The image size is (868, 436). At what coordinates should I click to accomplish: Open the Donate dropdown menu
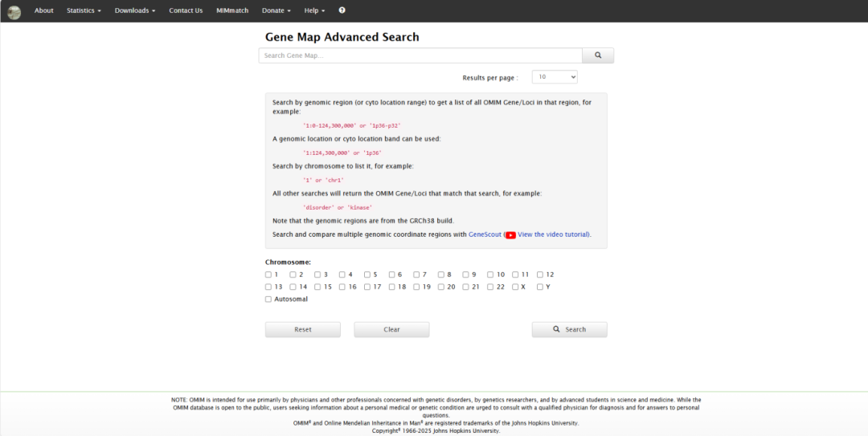[x=276, y=10]
